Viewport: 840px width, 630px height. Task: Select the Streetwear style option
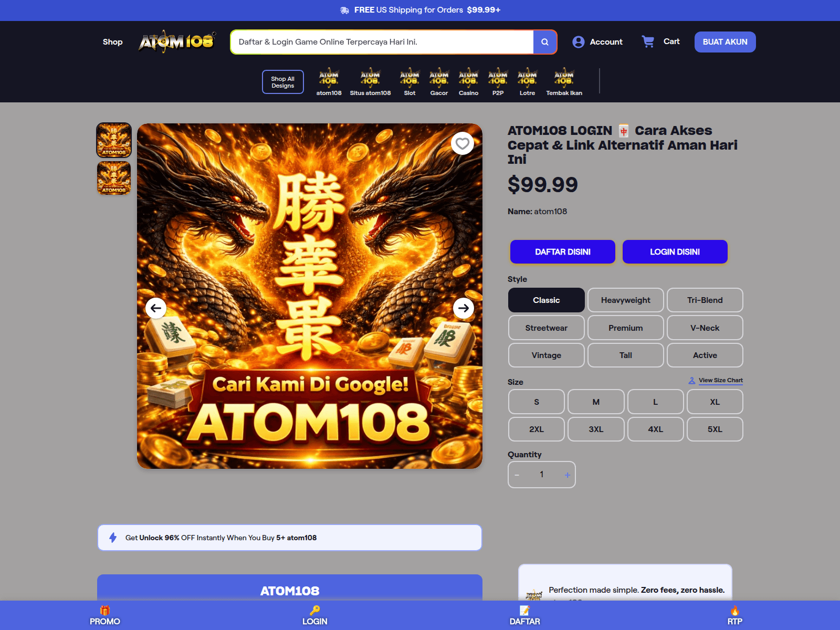pos(547,328)
